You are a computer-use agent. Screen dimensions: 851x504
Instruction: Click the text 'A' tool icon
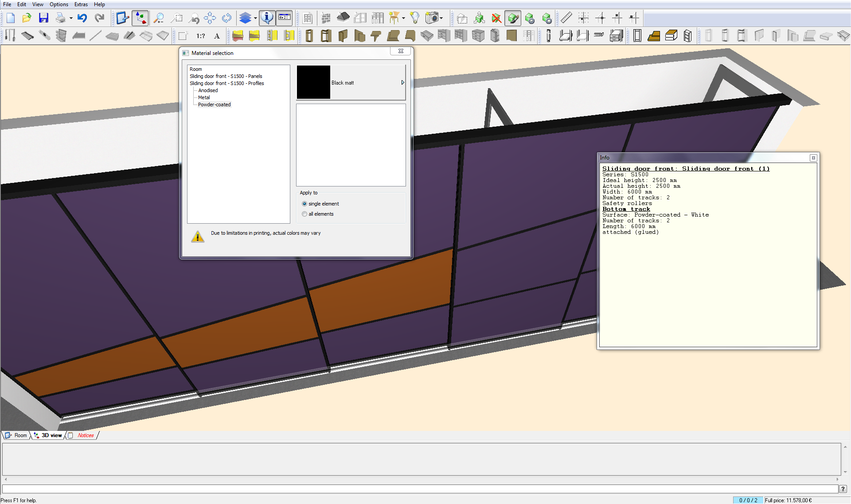(217, 36)
